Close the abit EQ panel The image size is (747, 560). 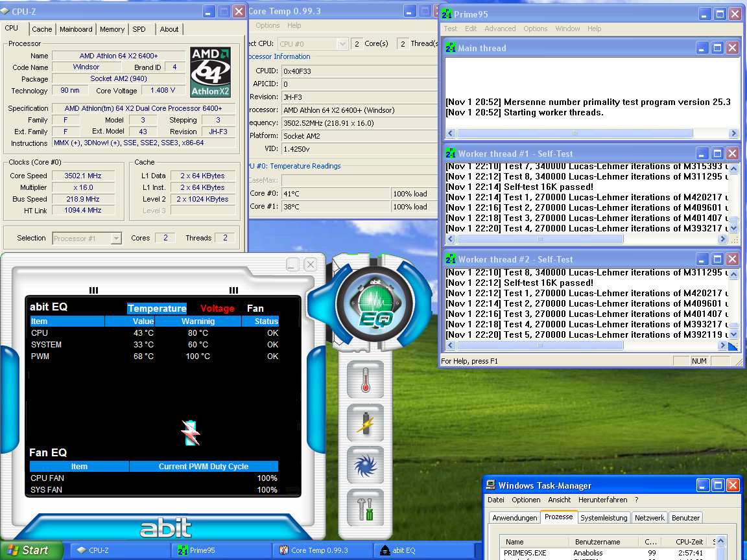[310, 264]
